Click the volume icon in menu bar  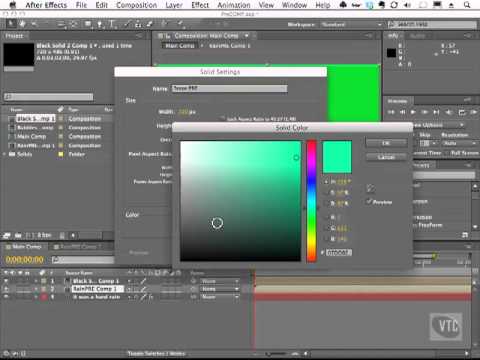coord(407,5)
